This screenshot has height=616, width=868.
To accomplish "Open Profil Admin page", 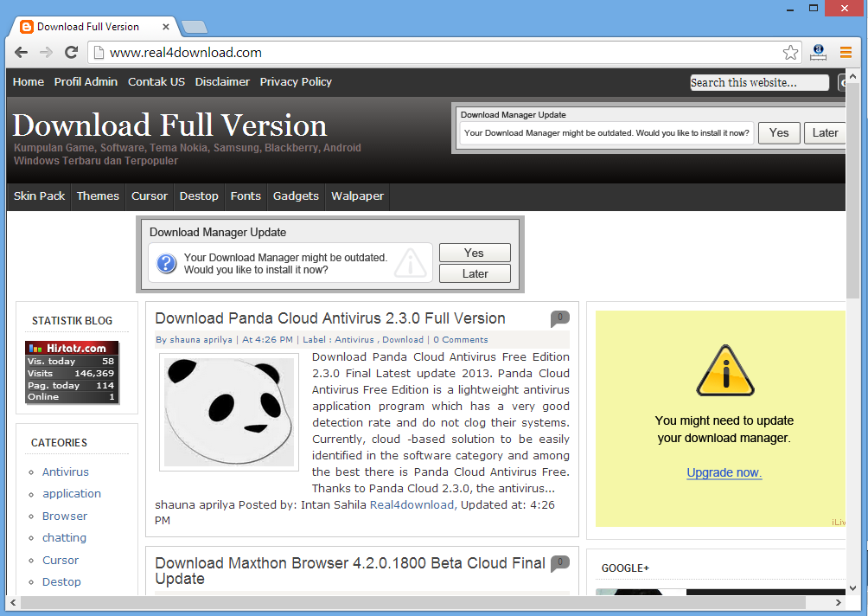I will pos(86,82).
